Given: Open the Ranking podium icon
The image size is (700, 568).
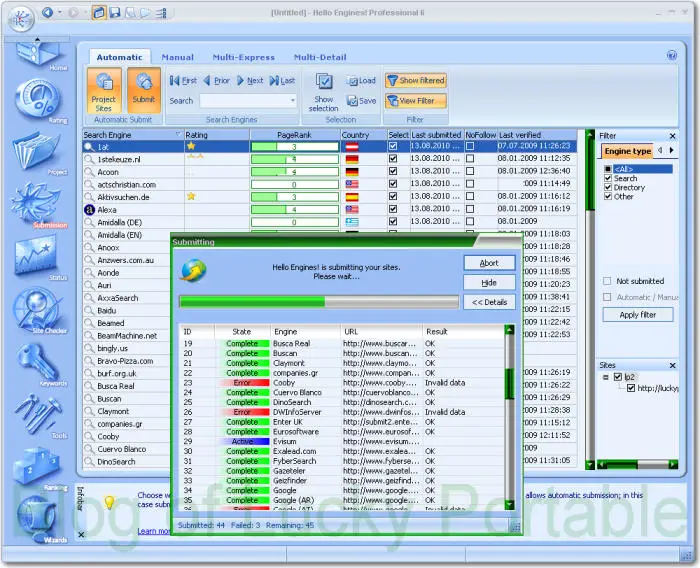Looking at the screenshot, I should pos(38,468).
